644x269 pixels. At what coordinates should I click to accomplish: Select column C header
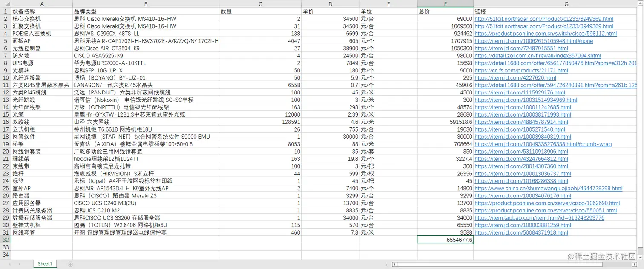(x=260, y=4)
